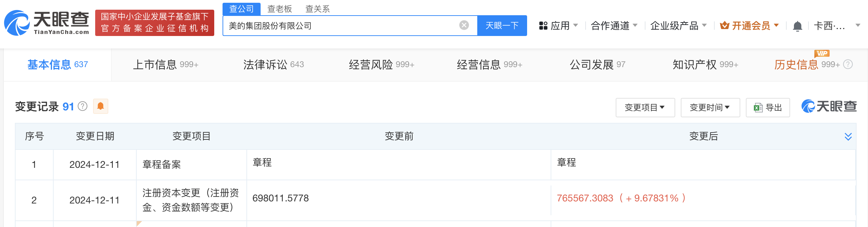
Task: Open the 知识产权 tab
Action: click(x=705, y=65)
